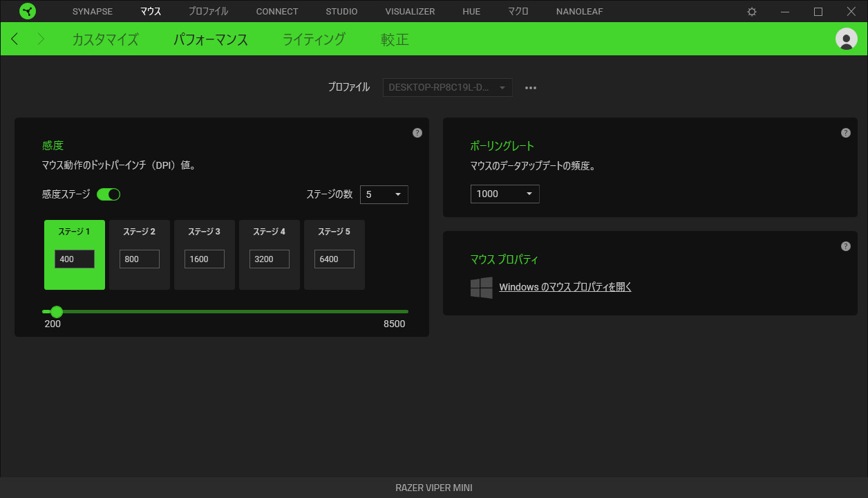
Task: Select the ステージ 3 card
Action: (205, 255)
